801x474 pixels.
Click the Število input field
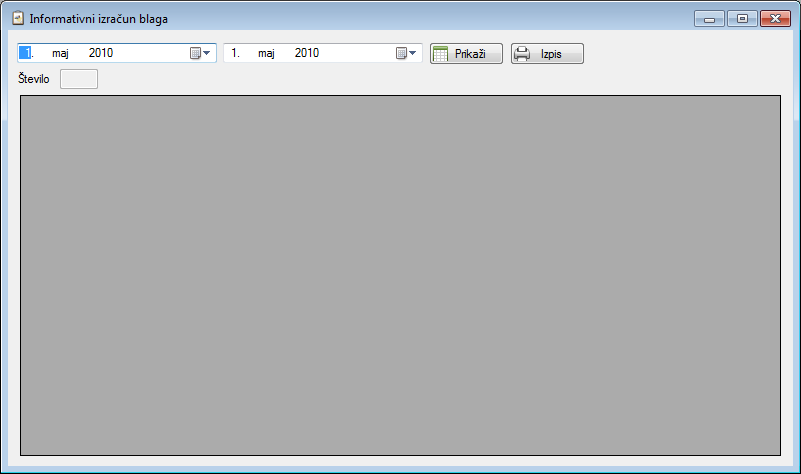pos(79,79)
